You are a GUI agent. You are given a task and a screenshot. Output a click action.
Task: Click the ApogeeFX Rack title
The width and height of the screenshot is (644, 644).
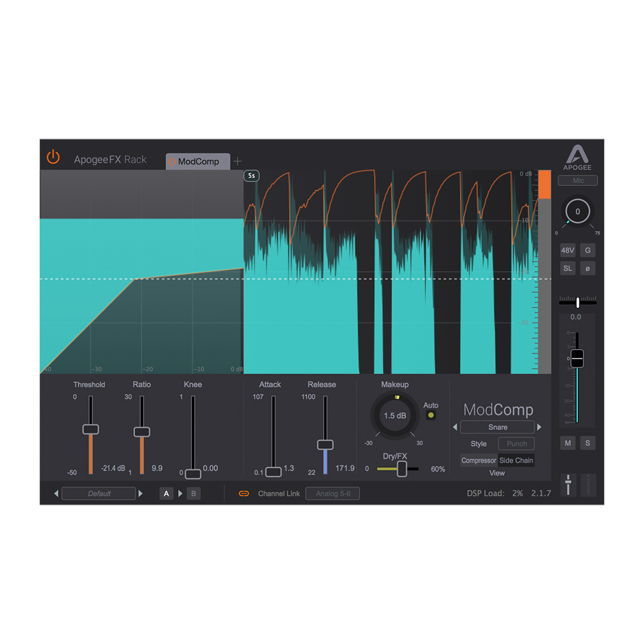click(110, 160)
